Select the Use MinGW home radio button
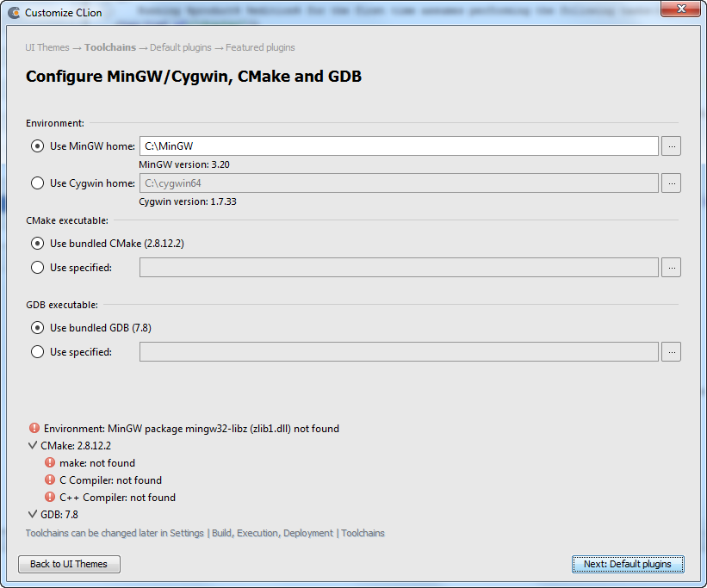This screenshot has width=707, height=588. tap(37, 146)
